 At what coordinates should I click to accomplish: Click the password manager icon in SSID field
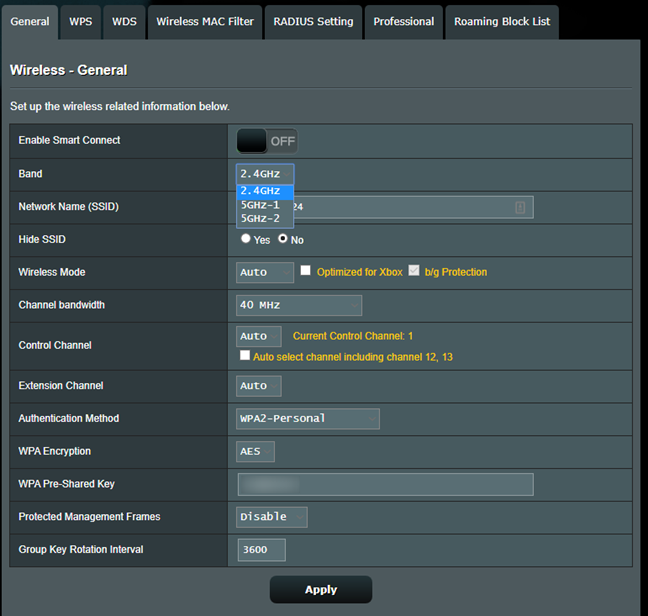[x=520, y=207]
